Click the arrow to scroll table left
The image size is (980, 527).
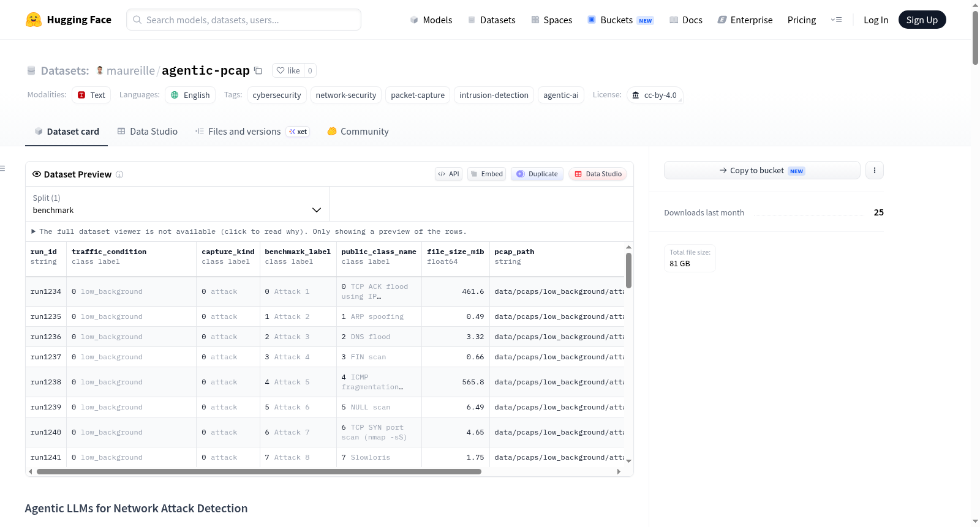coord(30,472)
